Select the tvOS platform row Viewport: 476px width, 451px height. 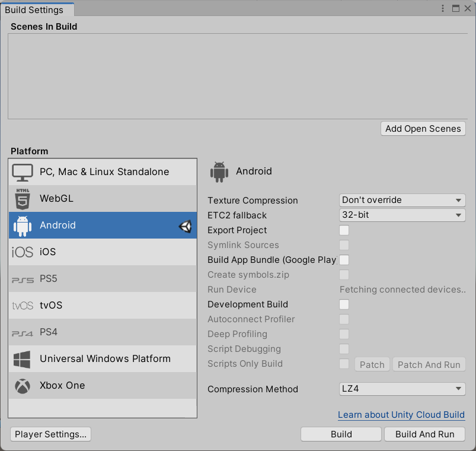[x=103, y=306]
